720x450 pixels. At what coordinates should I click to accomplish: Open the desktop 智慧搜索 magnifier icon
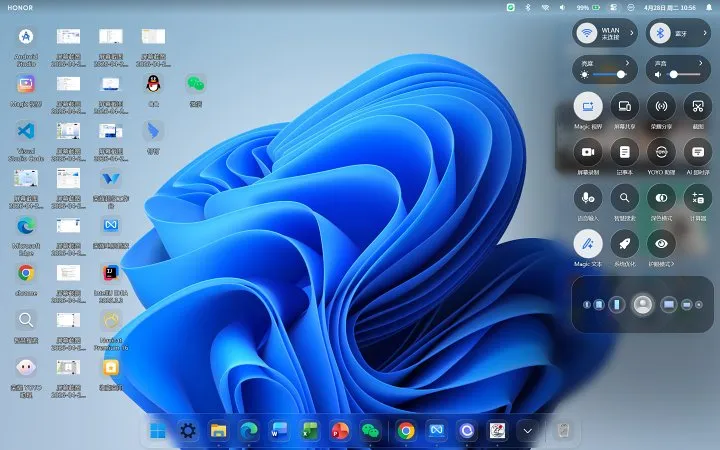(x=26, y=320)
